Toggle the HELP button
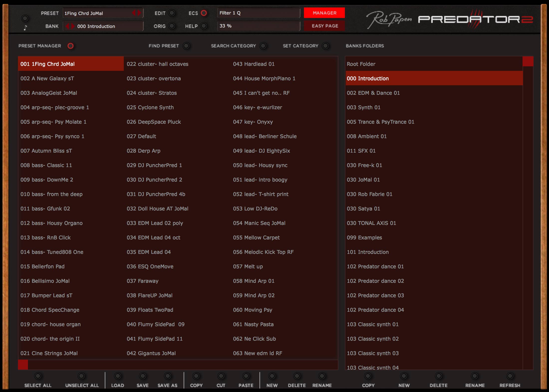This screenshot has height=392, width=549. click(x=204, y=26)
